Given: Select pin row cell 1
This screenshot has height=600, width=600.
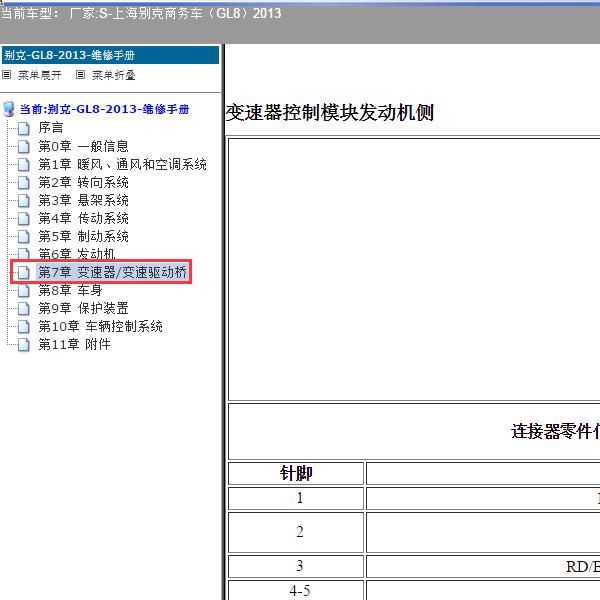Looking at the screenshot, I should coord(296,498).
